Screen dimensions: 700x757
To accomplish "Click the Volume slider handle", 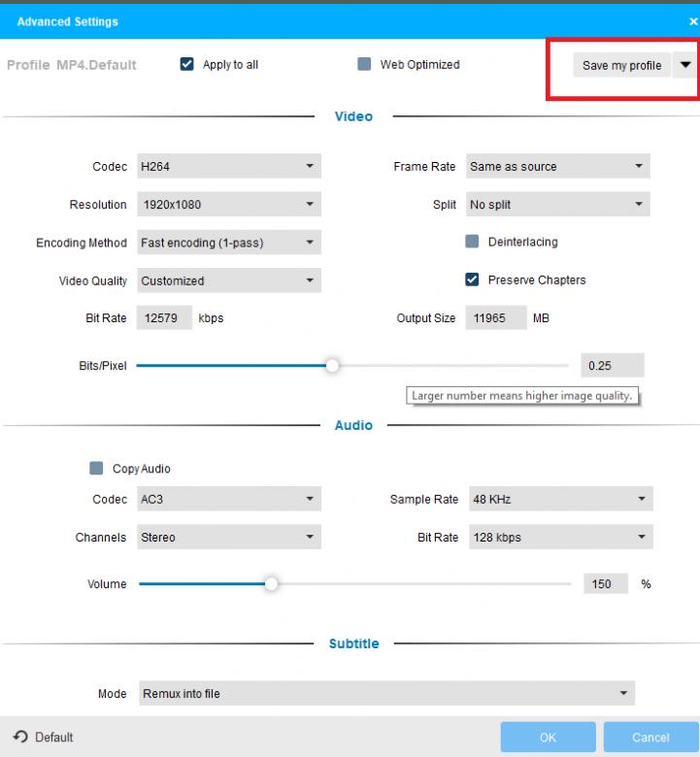I will pos(272,583).
